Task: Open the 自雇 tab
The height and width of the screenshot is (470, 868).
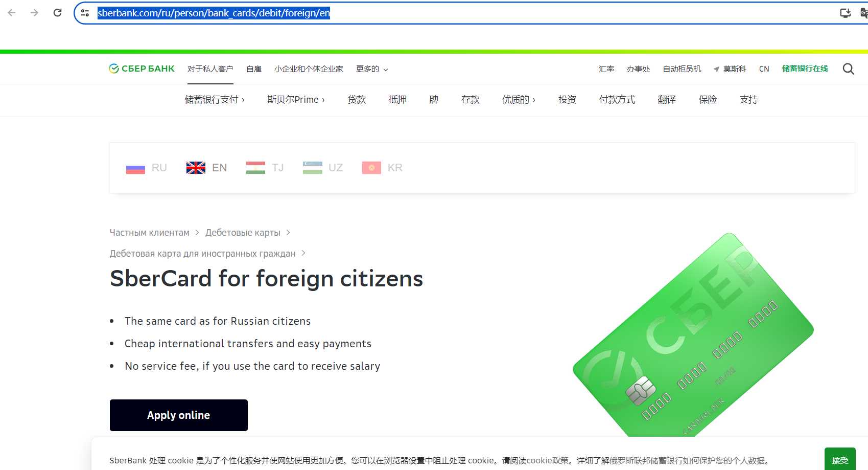Action: point(254,69)
